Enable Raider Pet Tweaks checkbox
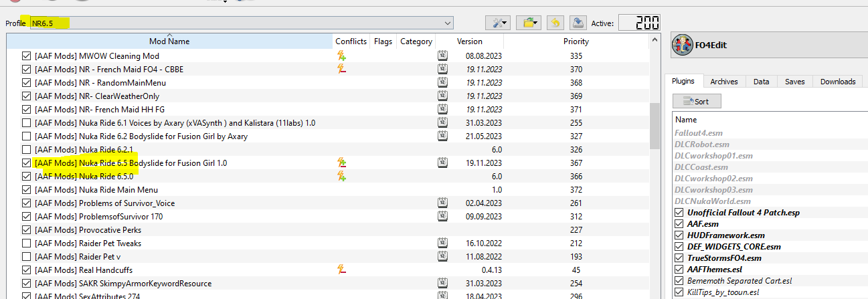 coord(27,243)
